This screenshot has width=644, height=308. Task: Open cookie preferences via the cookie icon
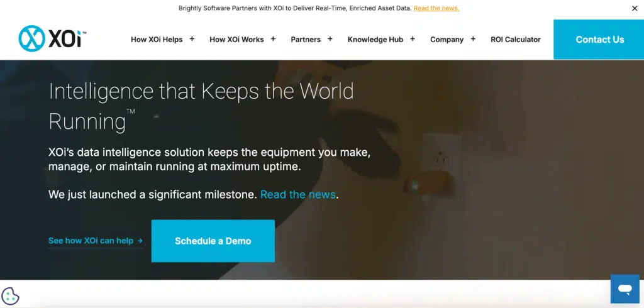point(10,296)
